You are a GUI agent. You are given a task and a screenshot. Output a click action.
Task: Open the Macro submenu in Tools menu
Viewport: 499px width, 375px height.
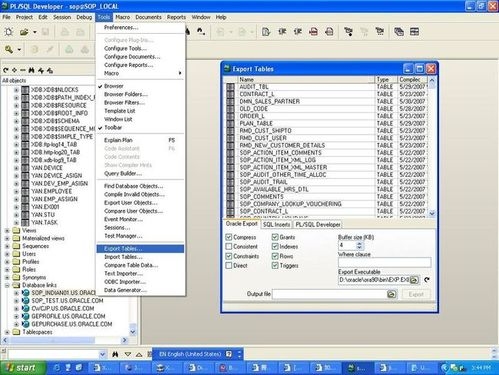coord(140,73)
